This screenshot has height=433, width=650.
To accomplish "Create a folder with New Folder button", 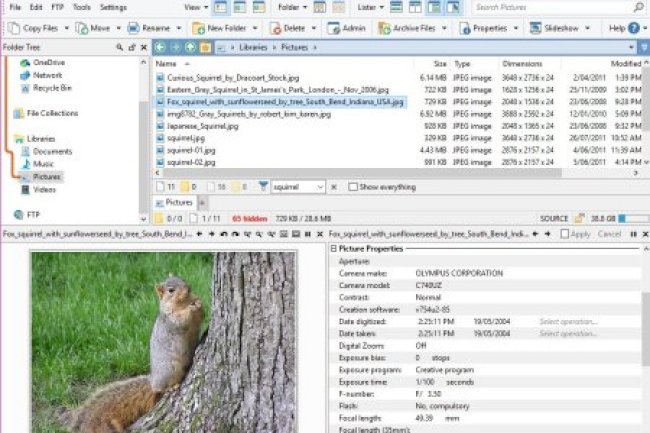I will click(220, 28).
